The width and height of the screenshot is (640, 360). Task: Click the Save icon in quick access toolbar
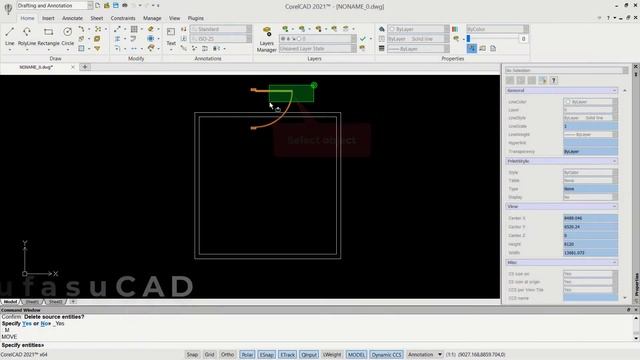click(x=116, y=6)
